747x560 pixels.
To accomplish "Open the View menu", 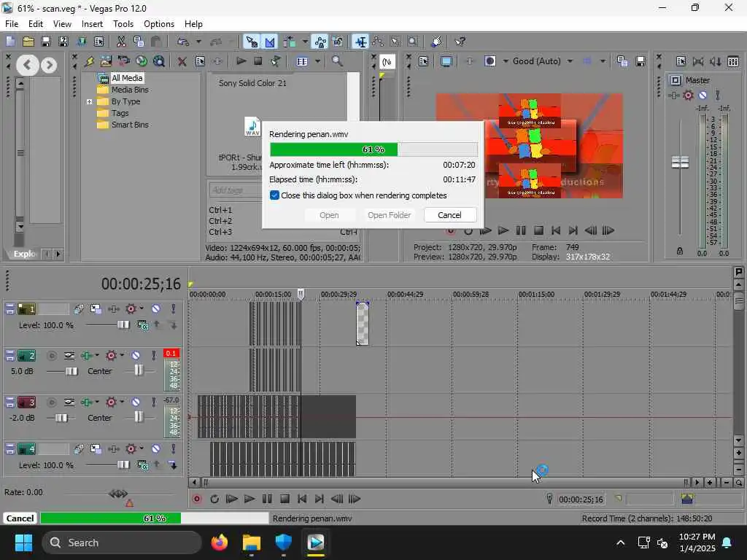I will tap(62, 24).
